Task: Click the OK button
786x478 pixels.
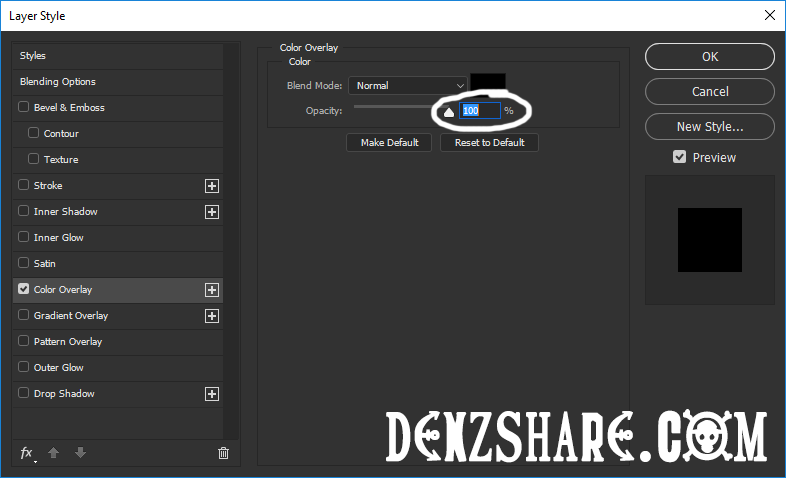Action: coord(710,57)
